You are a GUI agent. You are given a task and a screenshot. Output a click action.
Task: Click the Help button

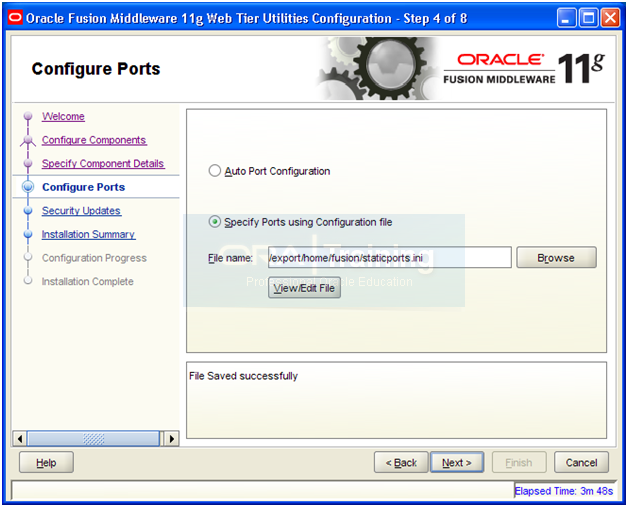[x=46, y=463]
